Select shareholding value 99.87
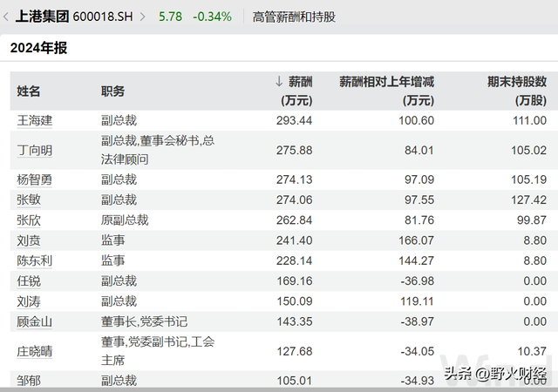558x392 pixels. (x=532, y=220)
